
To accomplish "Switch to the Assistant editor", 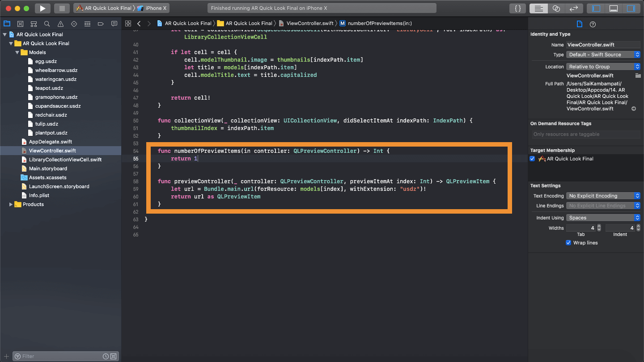I will point(556,8).
